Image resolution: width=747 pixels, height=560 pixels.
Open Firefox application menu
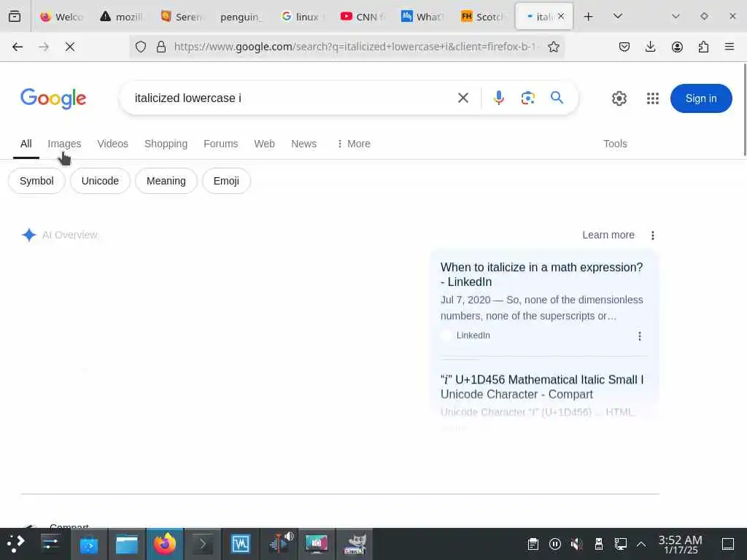[x=729, y=47]
